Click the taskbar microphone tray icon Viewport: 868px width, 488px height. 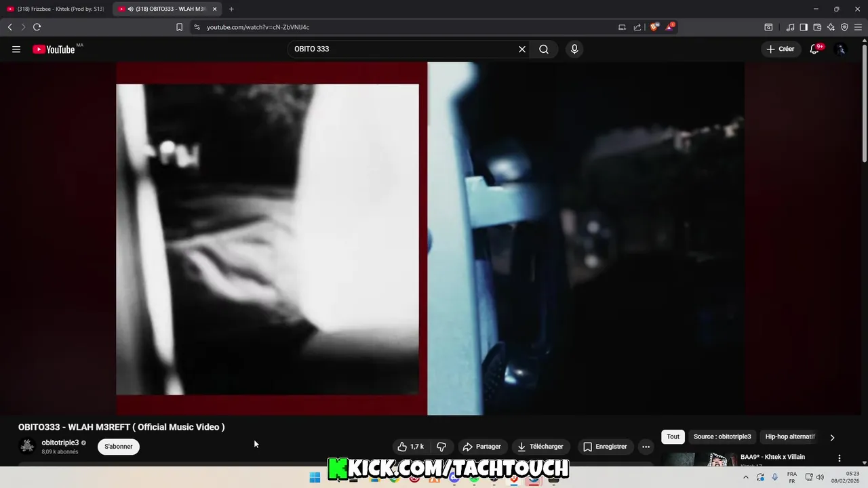[775, 477]
